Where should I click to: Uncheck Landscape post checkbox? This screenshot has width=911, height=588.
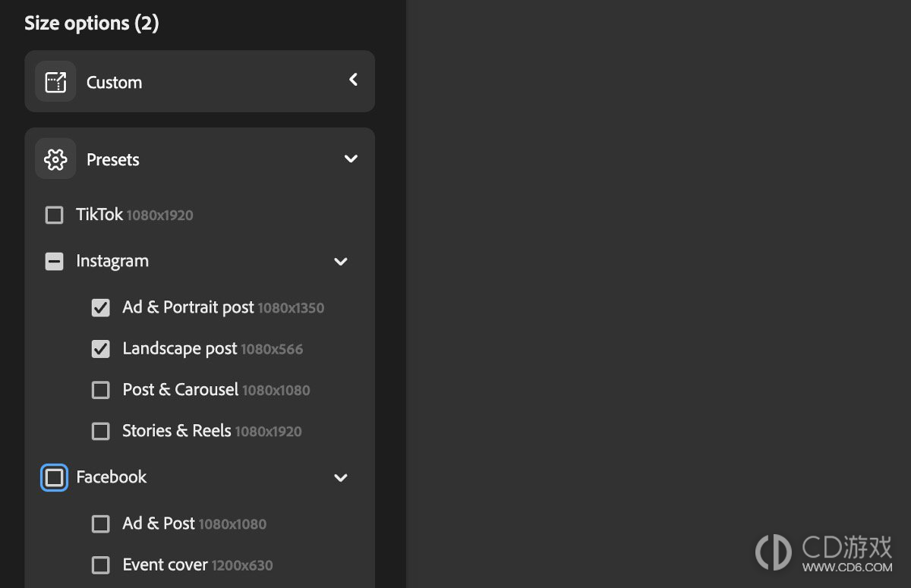pyautogui.click(x=100, y=349)
